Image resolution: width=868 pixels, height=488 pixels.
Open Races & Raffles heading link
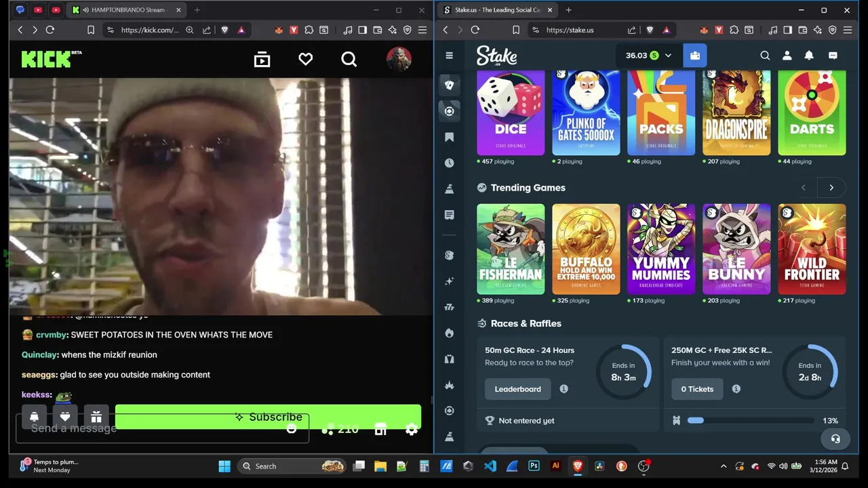coord(526,323)
